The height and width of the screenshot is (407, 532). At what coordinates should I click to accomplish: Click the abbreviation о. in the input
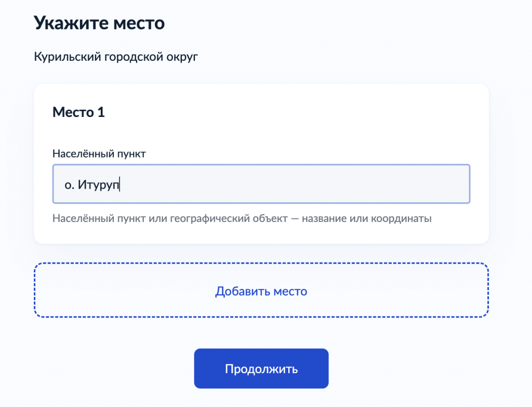point(69,185)
